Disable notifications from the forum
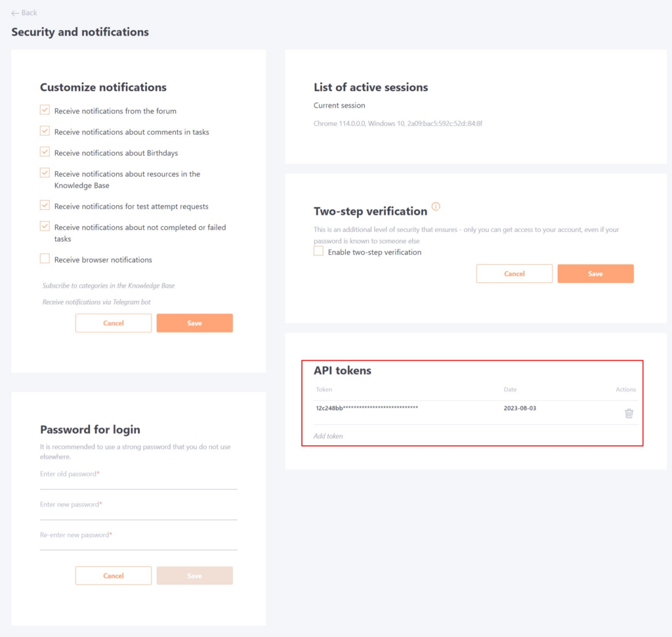672x637 pixels. point(45,110)
